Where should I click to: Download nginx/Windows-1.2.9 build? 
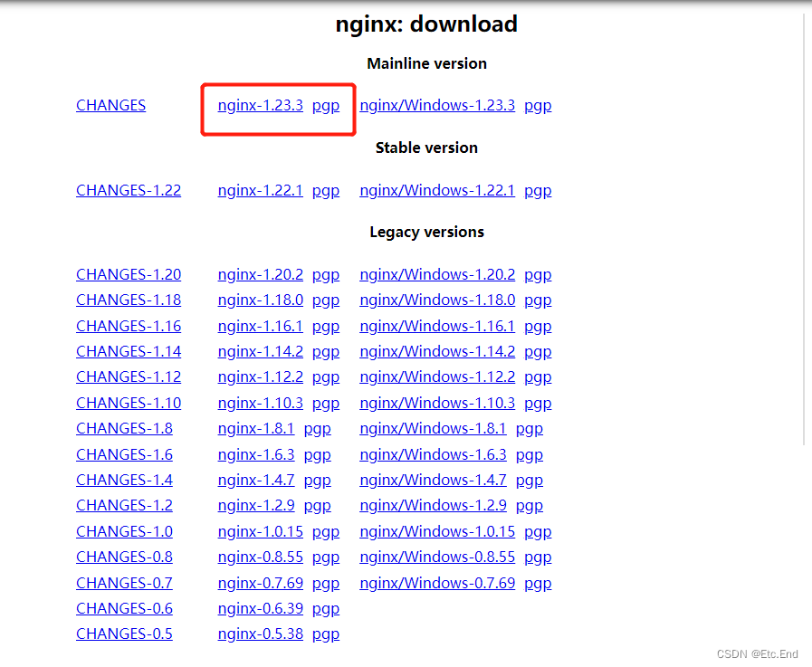point(434,505)
